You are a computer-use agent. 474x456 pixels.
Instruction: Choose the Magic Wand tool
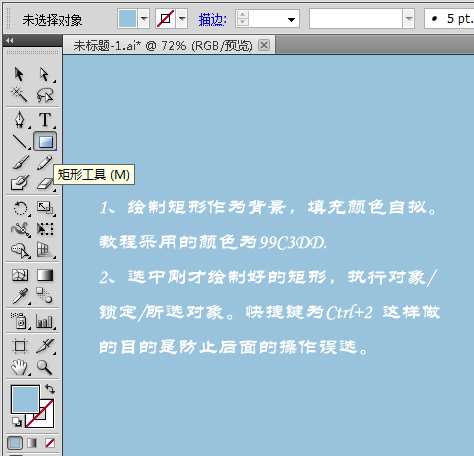pyautogui.click(x=19, y=95)
